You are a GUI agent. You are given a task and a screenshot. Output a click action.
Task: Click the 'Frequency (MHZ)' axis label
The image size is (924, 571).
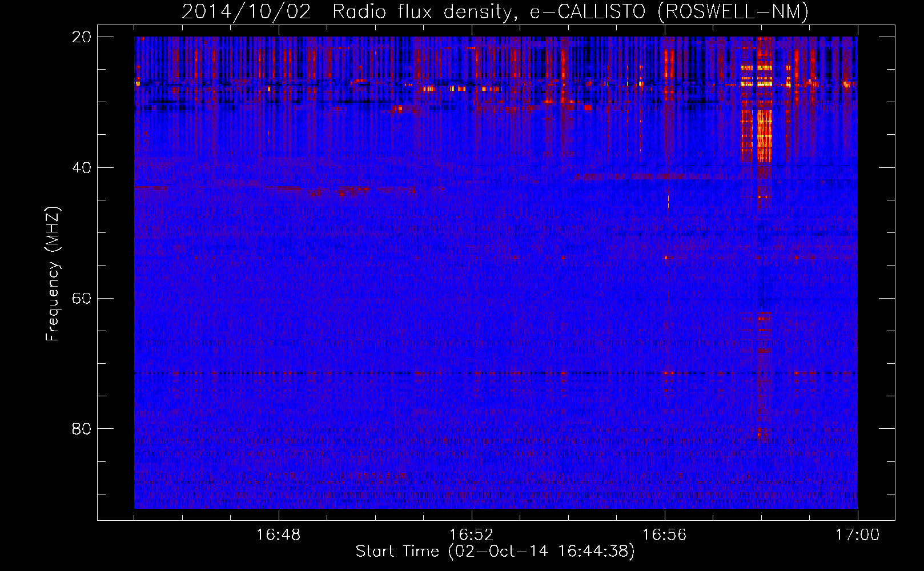(x=53, y=274)
